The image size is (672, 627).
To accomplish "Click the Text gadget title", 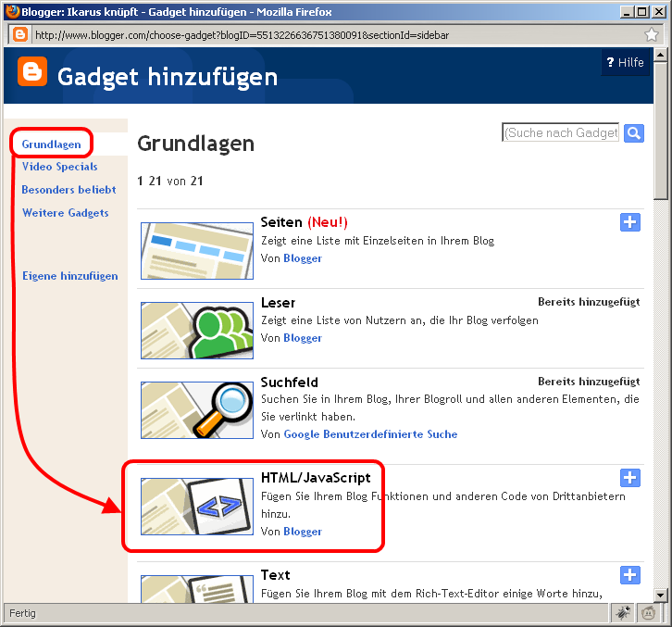I will tap(276, 575).
